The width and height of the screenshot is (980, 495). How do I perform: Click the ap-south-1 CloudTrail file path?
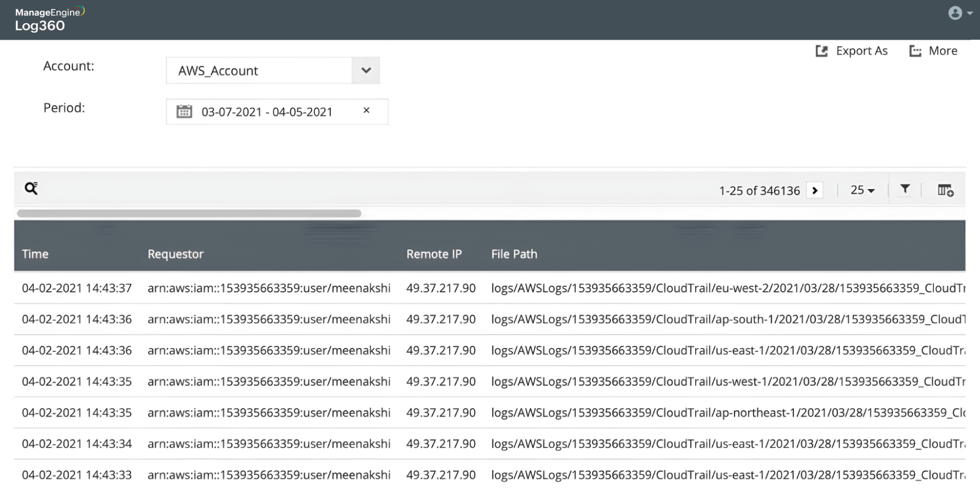pyautogui.click(x=728, y=320)
